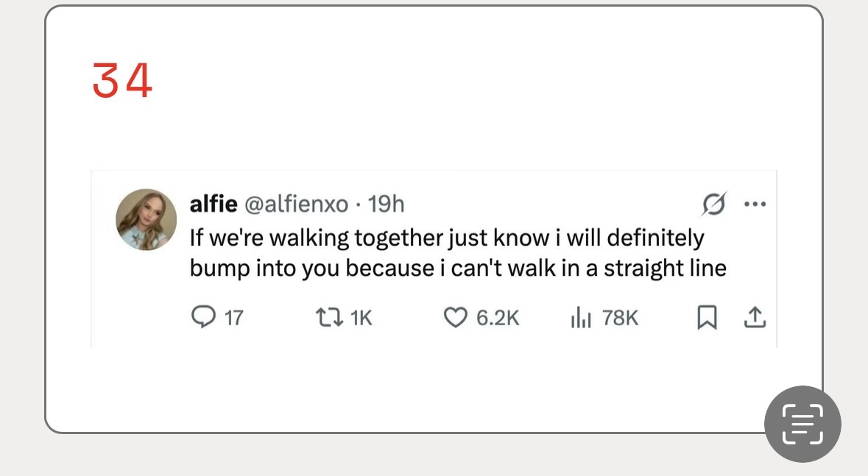This screenshot has width=868, height=476.
Task: Click the share upload arrow icon
Action: (755, 317)
